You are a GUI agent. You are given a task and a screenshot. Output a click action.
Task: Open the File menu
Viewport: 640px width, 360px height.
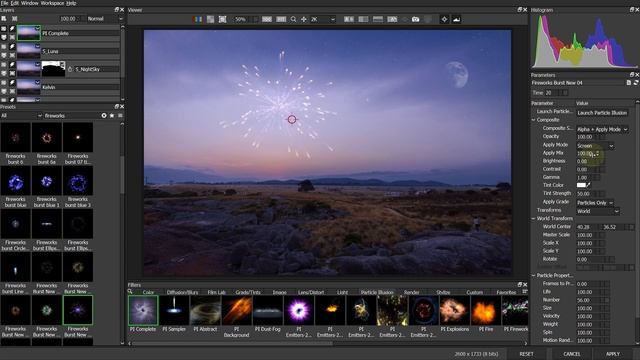[5, 3]
